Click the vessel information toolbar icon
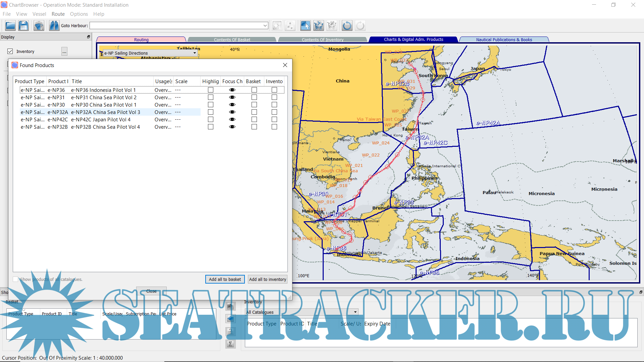 point(39,25)
